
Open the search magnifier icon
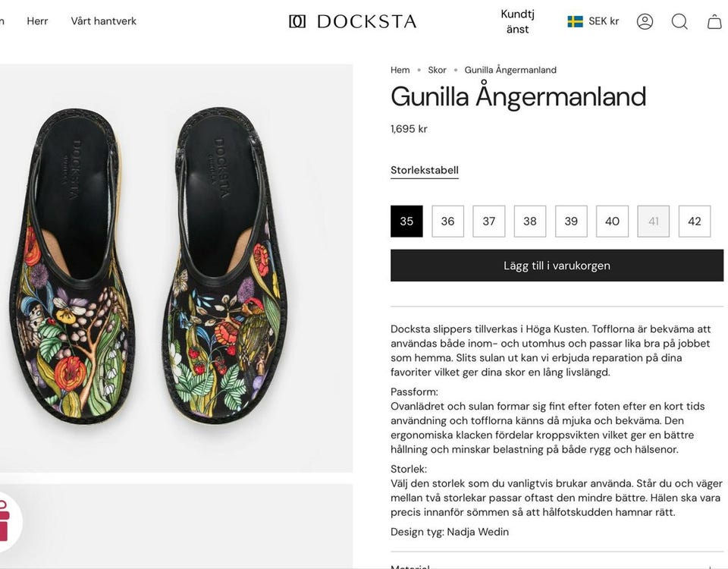(679, 21)
